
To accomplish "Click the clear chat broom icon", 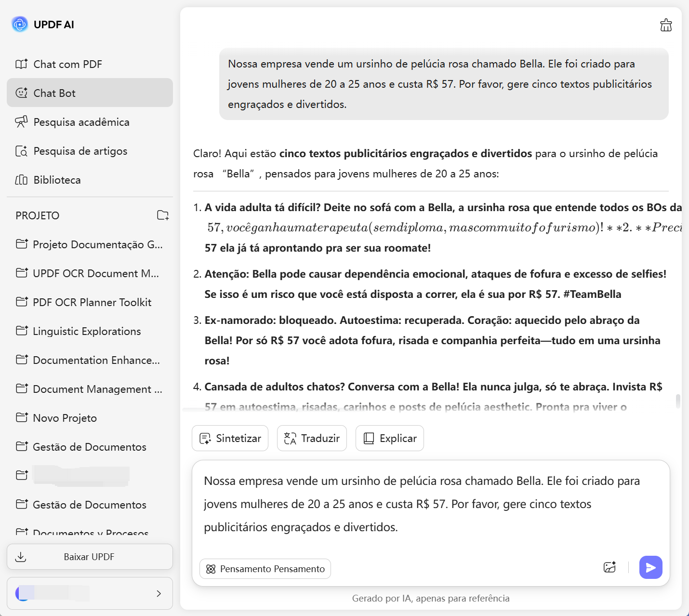I will coord(666,25).
